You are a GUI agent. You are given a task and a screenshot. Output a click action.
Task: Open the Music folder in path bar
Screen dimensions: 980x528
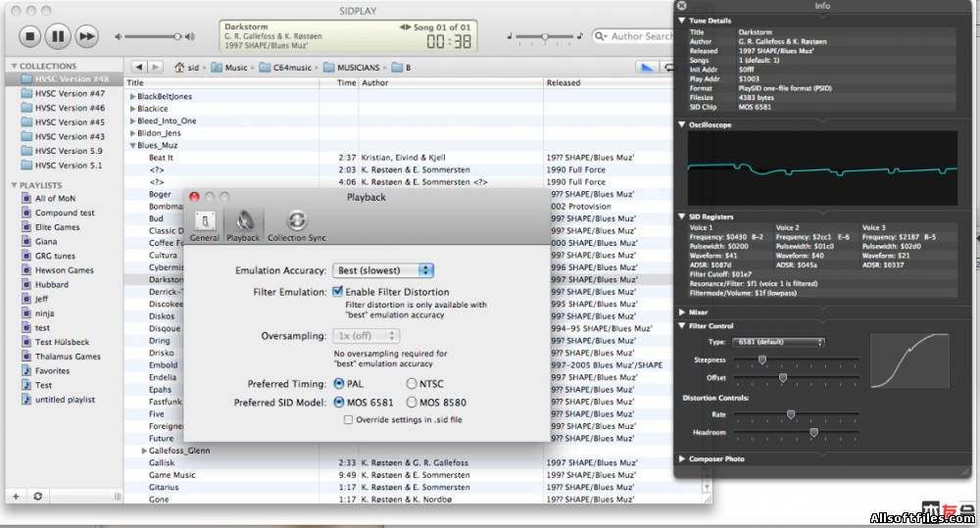point(229,68)
